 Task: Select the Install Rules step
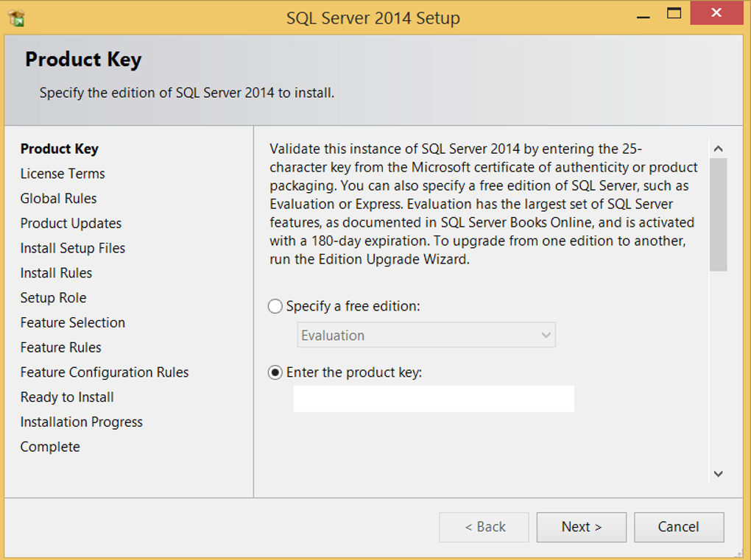(56, 273)
